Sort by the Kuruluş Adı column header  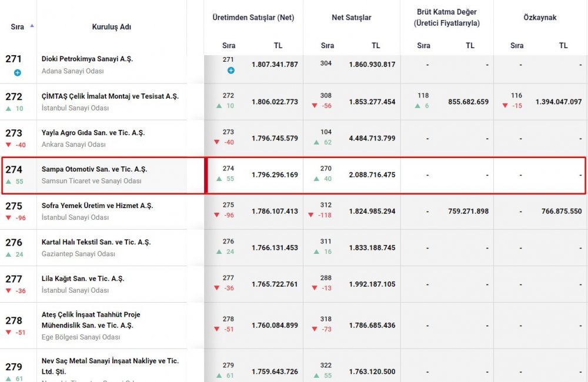click(x=111, y=26)
